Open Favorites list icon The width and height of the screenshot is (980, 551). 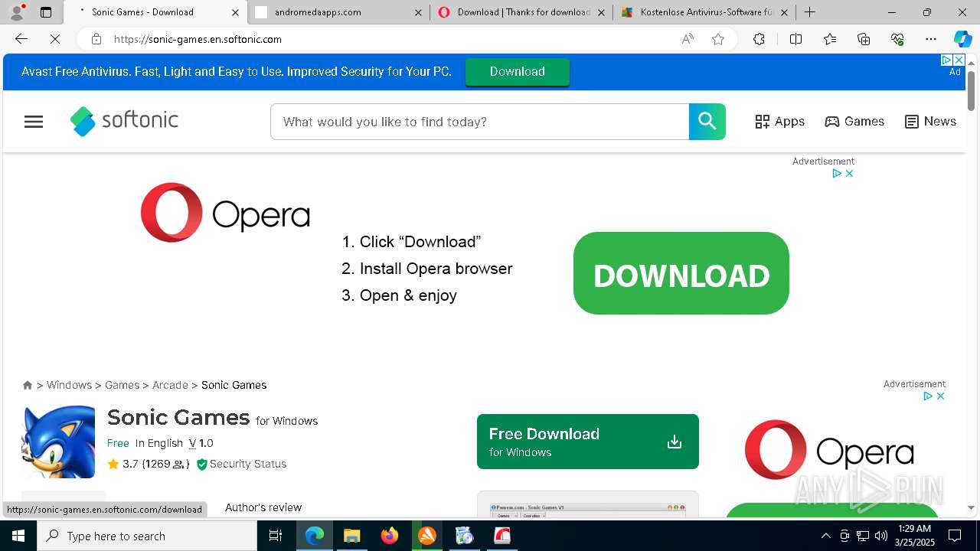(x=830, y=39)
